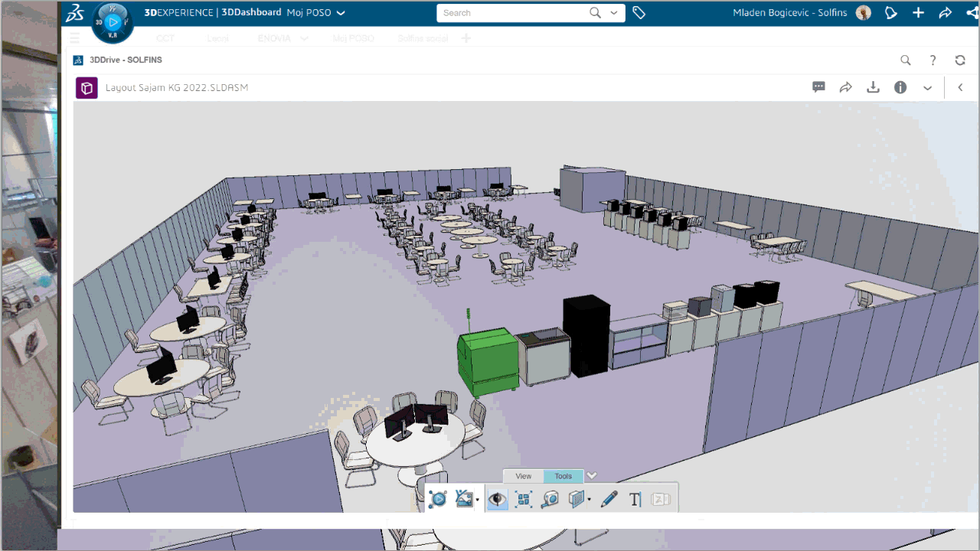Toggle the tag labels icon in the top bar

click(640, 12)
